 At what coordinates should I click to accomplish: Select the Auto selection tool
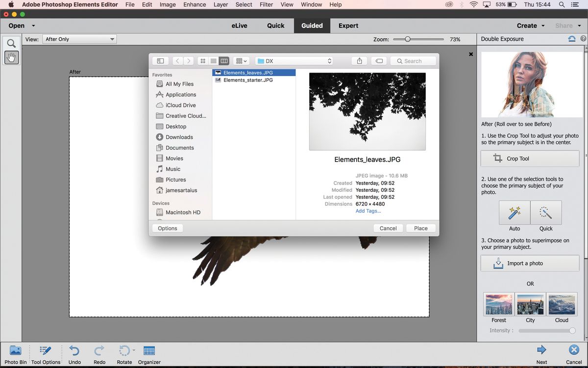(x=514, y=212)
